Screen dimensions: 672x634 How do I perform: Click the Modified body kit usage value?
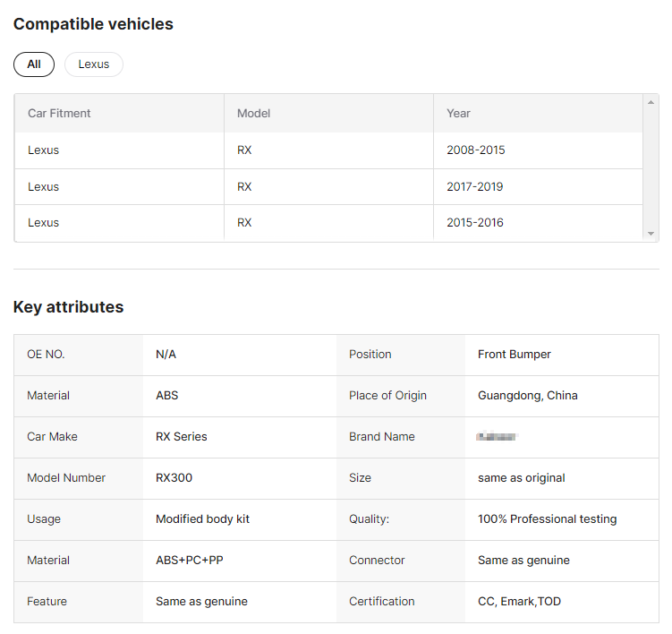202,519
